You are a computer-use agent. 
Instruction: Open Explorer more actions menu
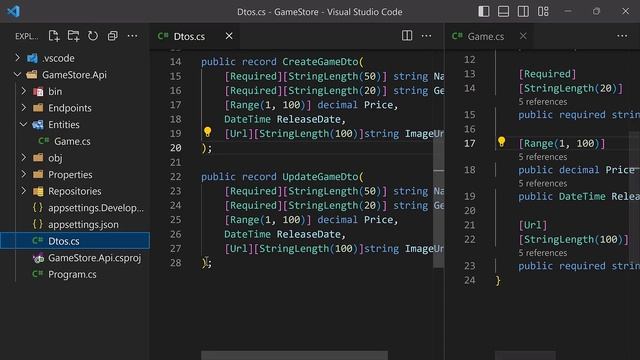[132, 36]
